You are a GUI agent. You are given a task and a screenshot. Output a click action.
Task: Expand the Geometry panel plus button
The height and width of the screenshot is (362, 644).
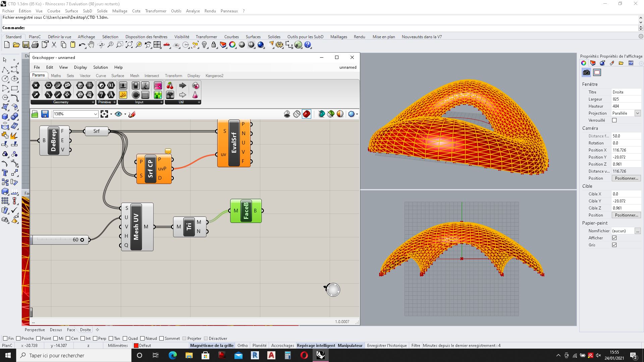pos(93,102)
